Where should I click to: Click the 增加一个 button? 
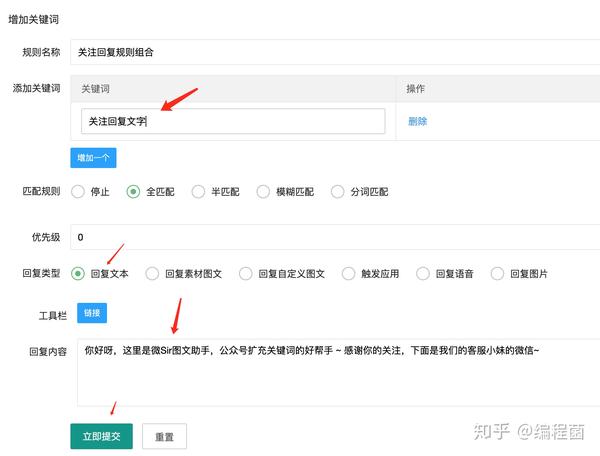tap(93, 158)
